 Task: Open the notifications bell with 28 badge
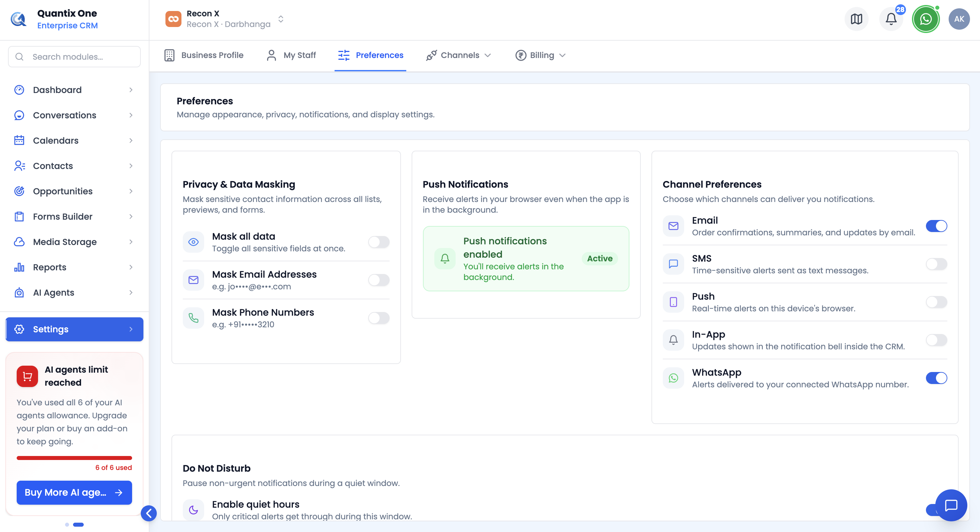click(891, 19)
